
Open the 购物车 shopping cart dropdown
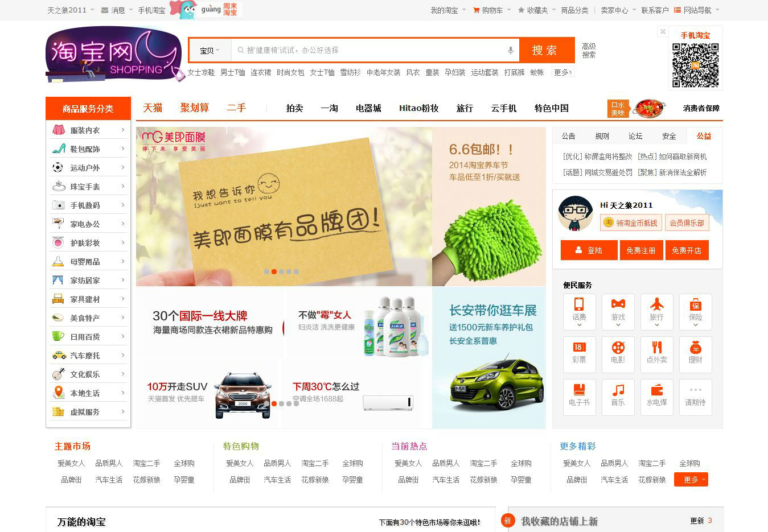[x=492, y=10]
